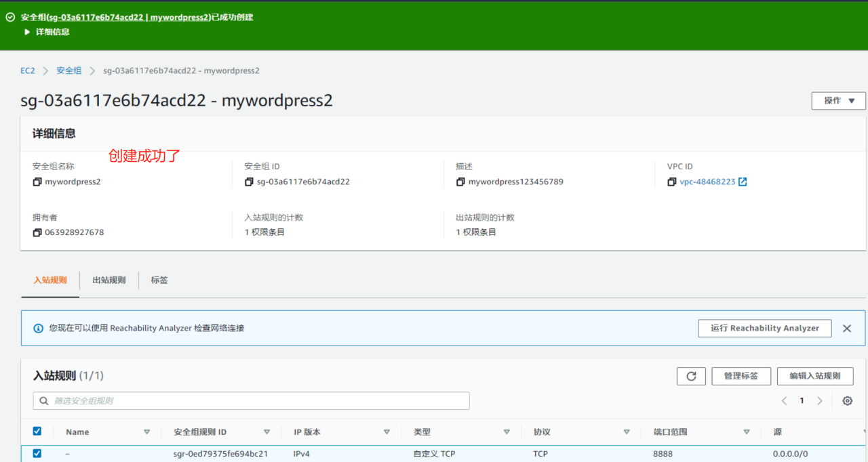Copy the description mywordpress123456789
The image size is (868, 462).
[460, 182]
